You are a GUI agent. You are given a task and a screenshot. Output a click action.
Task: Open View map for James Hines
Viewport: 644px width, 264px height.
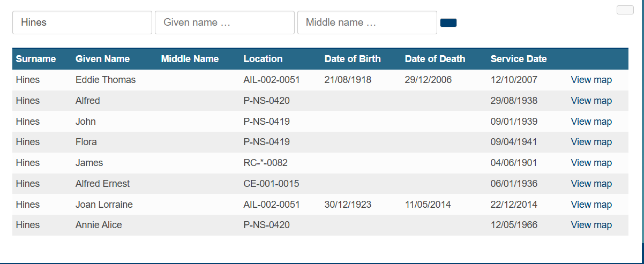[x=591, y=163]
